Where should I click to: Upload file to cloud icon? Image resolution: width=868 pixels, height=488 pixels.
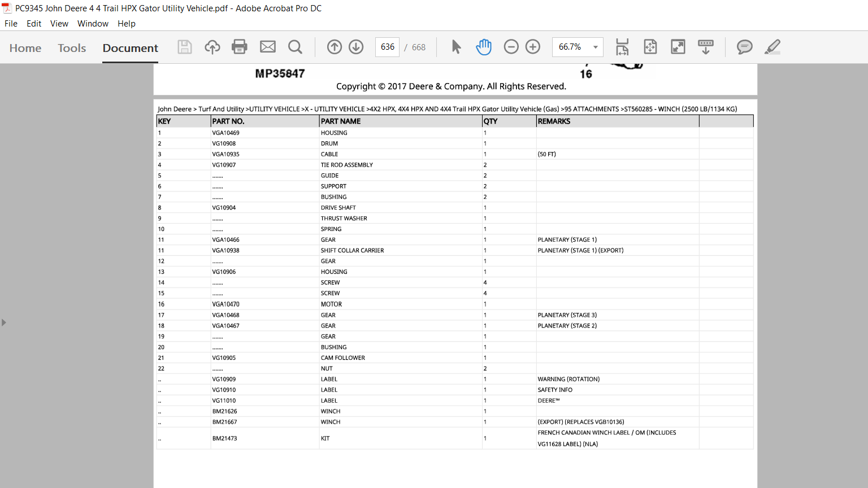click(212, 47)
